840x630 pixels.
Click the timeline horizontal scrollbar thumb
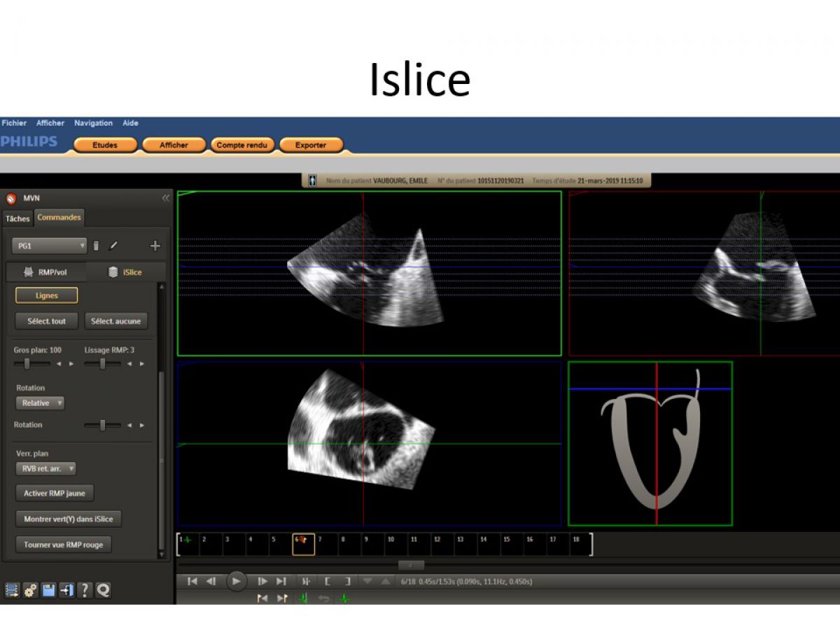[411, 566]
